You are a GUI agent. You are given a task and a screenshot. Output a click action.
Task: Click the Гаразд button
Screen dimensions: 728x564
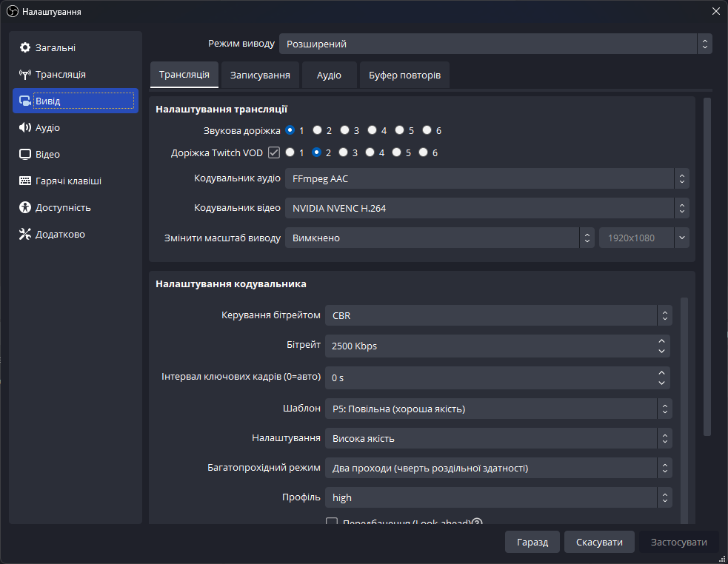point(532,543)
